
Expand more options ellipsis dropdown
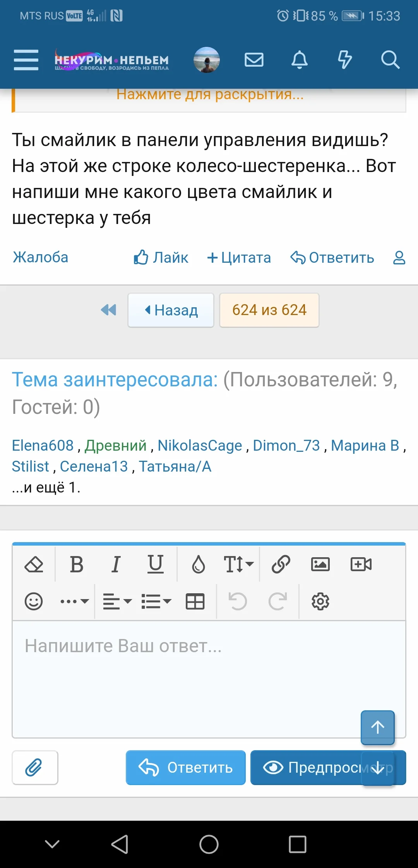[x=74, y=601]
